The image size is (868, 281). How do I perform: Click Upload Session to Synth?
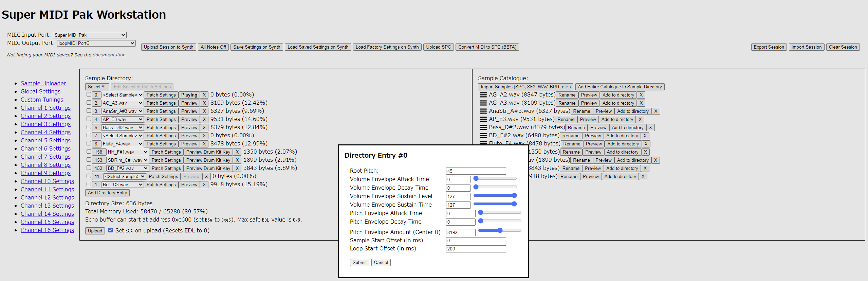coord(168,47)
